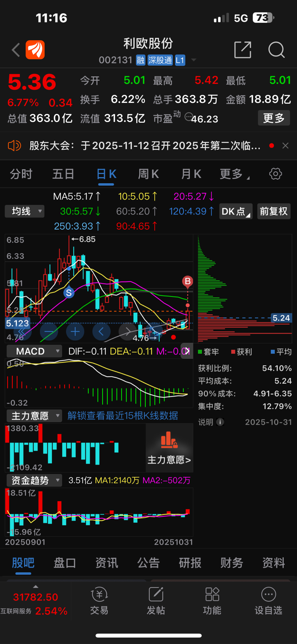
Task: Tap the 融 margin badge
Action: 140,60
